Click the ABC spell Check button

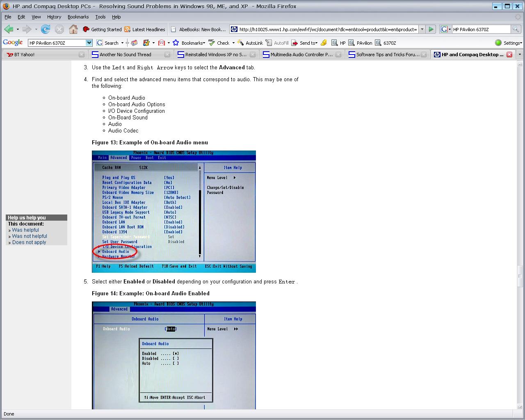219,43
